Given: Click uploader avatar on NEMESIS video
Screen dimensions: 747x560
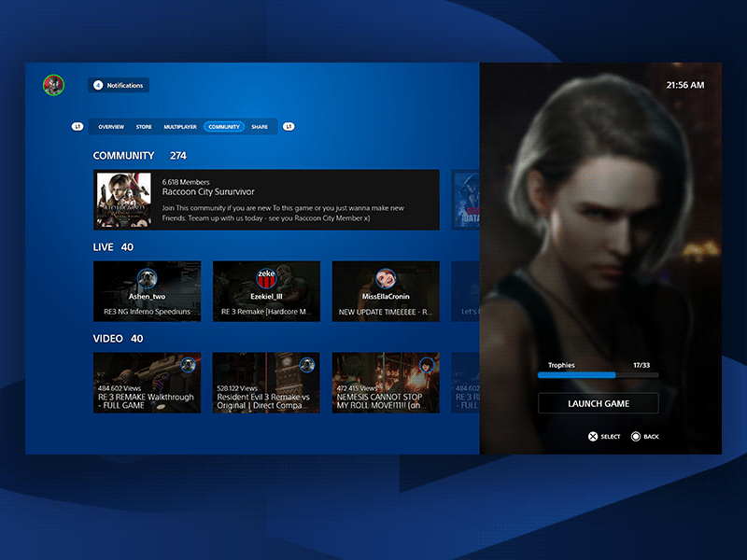Looking at the screenshot, I should tap(427, 365).
